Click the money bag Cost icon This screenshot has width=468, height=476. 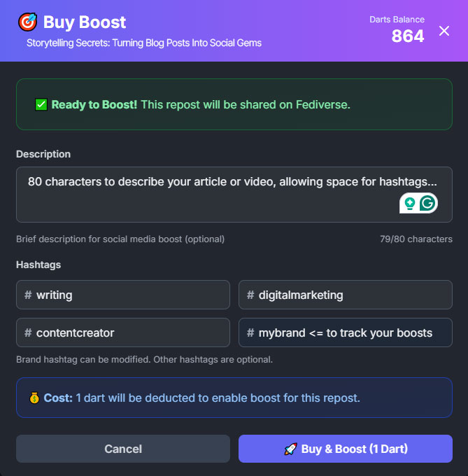[x=34, y=398]
